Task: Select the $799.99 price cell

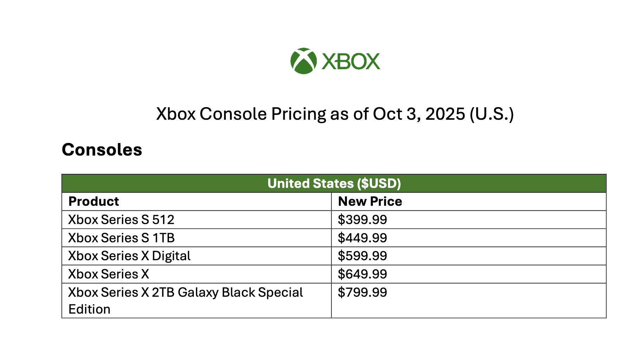Action: tap(469, 301)
